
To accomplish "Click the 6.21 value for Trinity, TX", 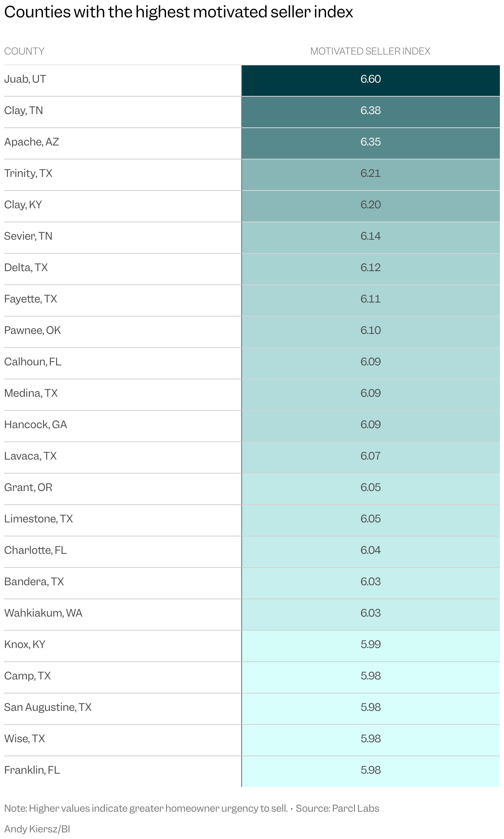I will (x=371, y=173).
